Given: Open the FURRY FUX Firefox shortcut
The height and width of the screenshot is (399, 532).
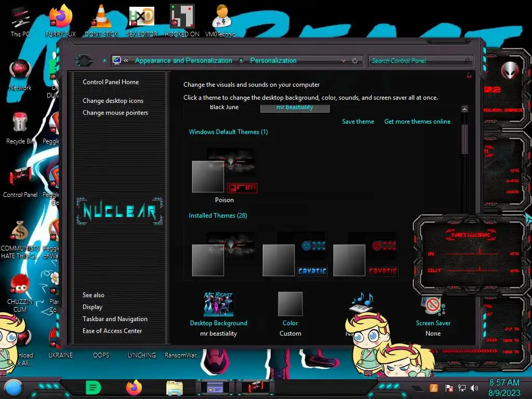Looking at the screenshot, I should (61, 21).
